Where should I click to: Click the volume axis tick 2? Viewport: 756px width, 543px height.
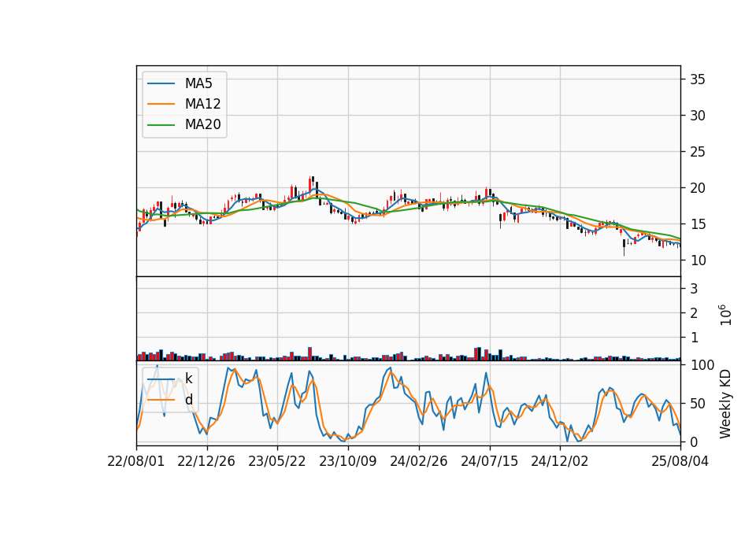click(x=695, y=313)
